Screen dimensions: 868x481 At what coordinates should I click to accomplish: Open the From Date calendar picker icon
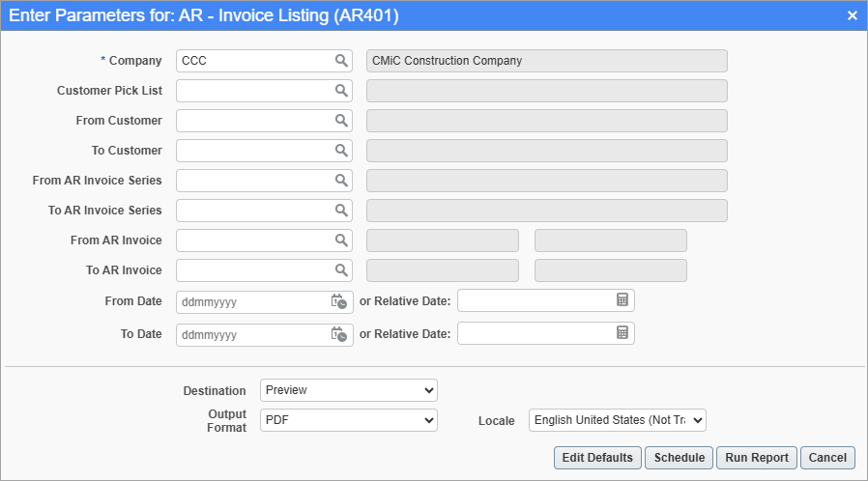coord(338,301)
